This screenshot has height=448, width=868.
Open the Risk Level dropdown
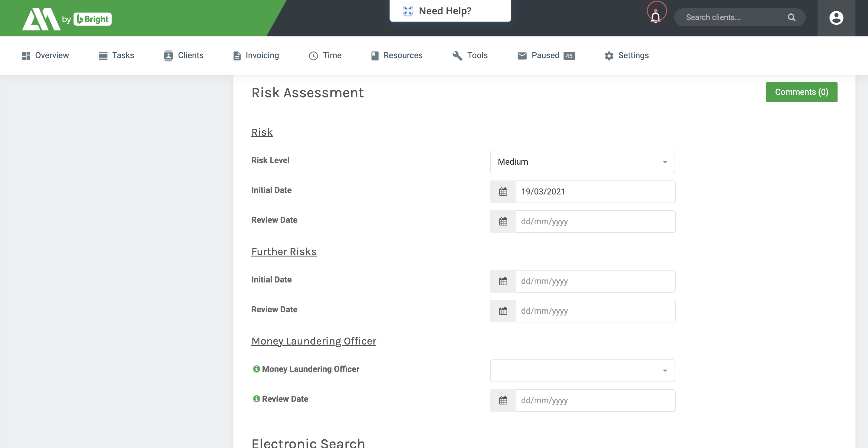582,162
